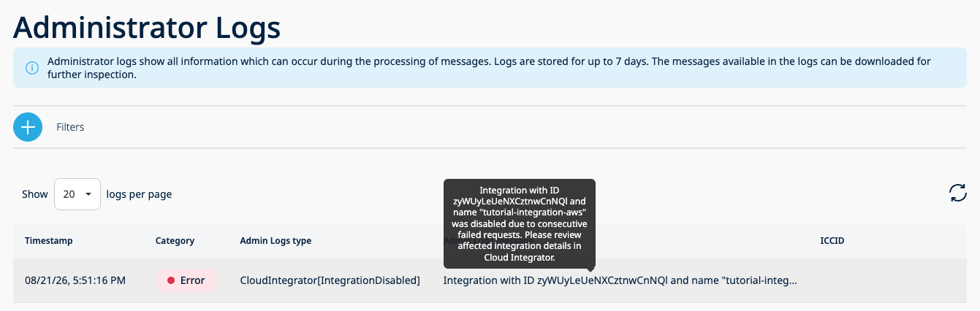
Task: Click the "logs per page" label
Action: (x=139, y=194)
